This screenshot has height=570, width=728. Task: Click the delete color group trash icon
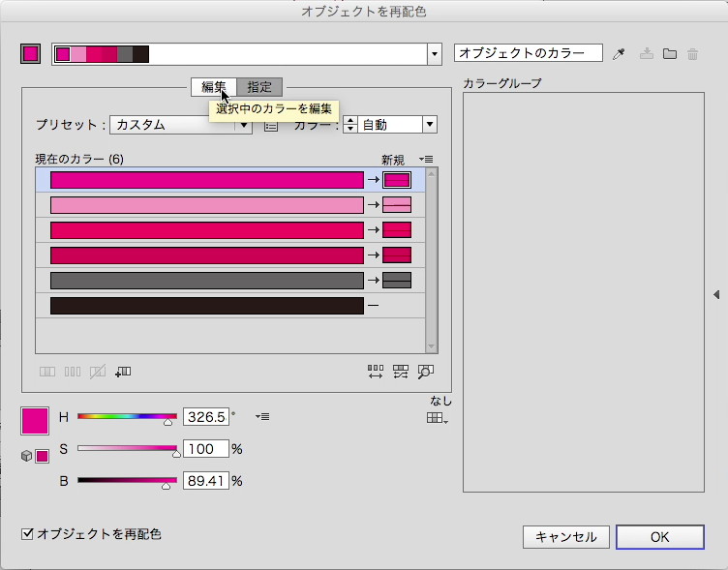693,54
